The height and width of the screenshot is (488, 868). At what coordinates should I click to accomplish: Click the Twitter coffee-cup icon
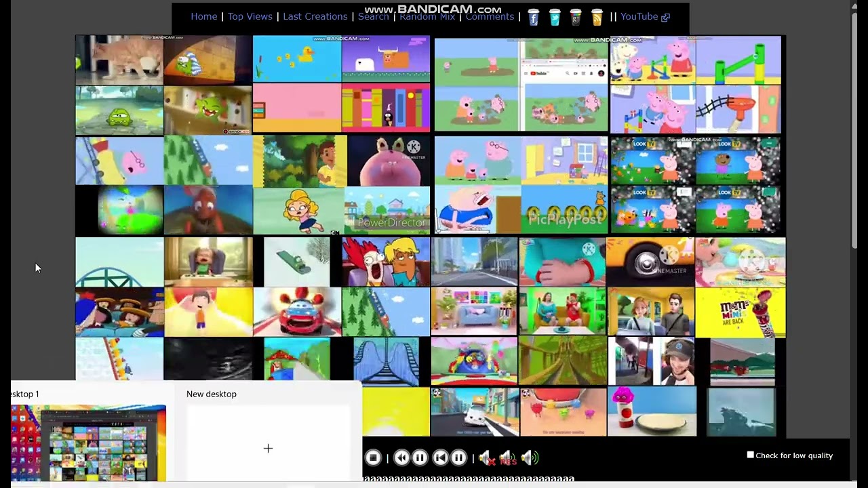555,17
